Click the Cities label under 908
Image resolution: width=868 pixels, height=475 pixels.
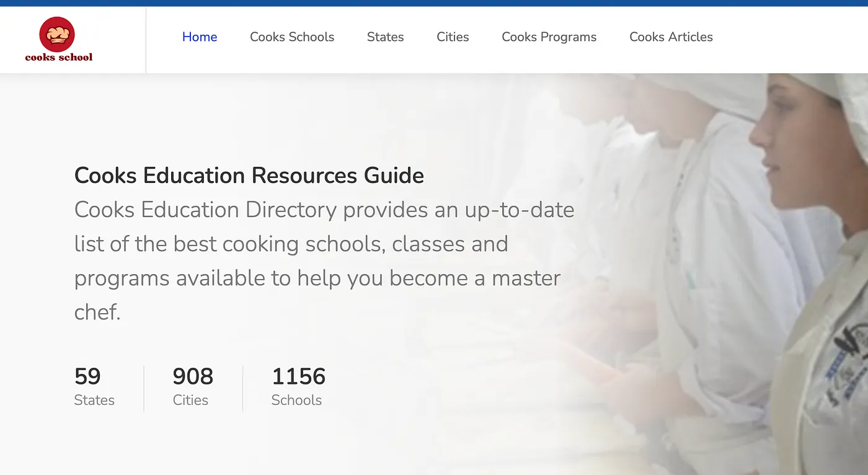pos(190,400)
